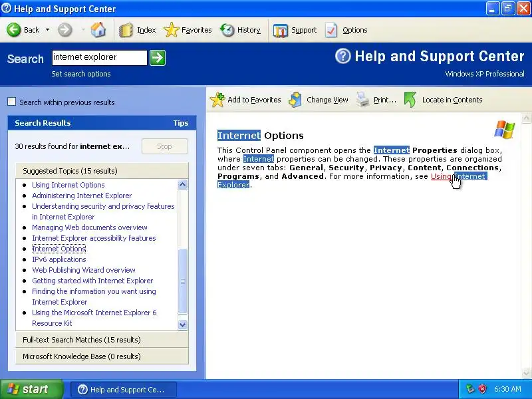Open the Support icon

point(280,31)
